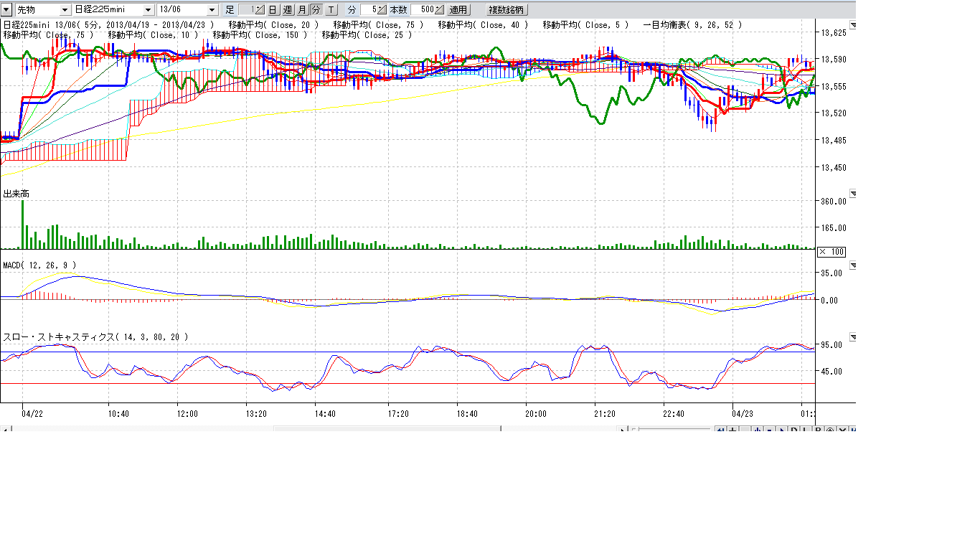Open the slow stochastics panel menu arrow

[x=853, y=336]
